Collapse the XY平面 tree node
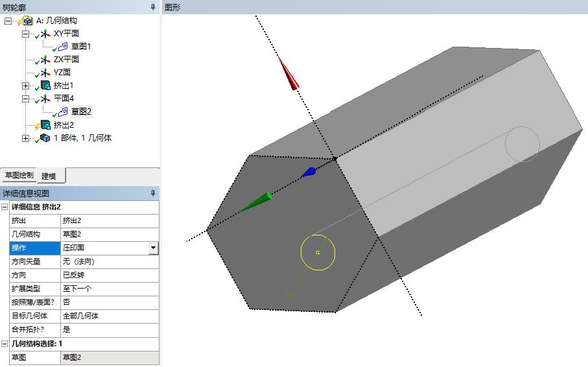 [25, 34]
